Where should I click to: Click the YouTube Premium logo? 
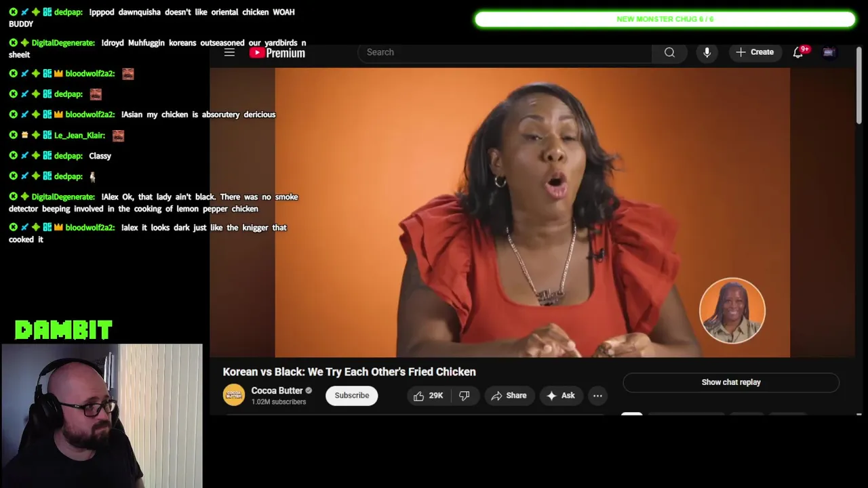(x=277, y=53)
